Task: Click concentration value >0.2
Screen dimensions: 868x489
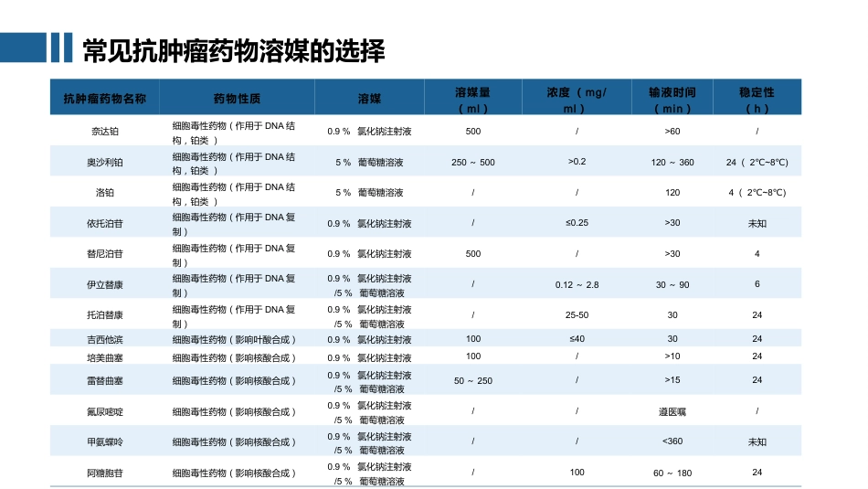Action: (x=577, y=161)
